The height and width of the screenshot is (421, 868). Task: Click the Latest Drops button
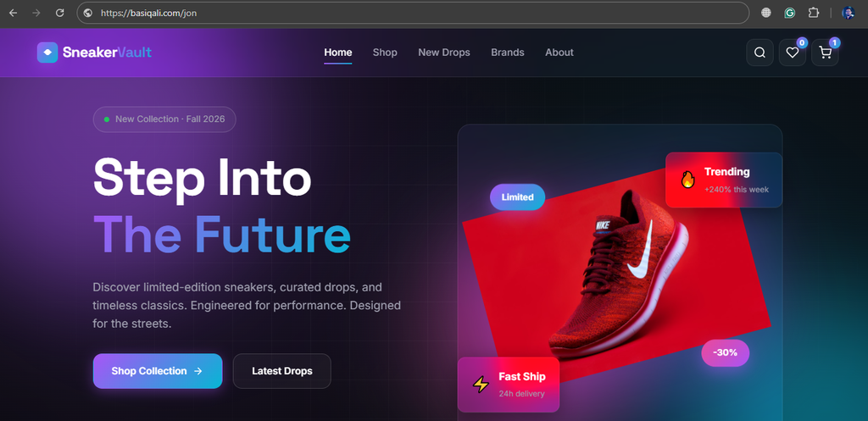pos(281,371)
